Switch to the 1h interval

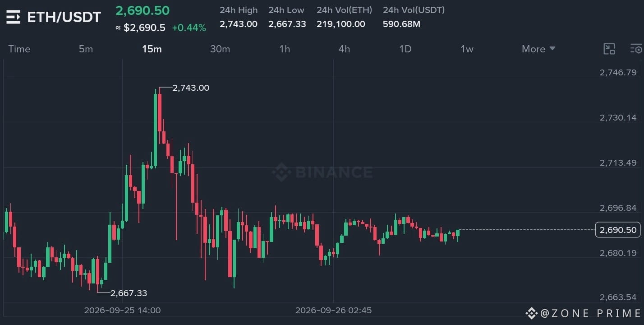tap(285, 49)
